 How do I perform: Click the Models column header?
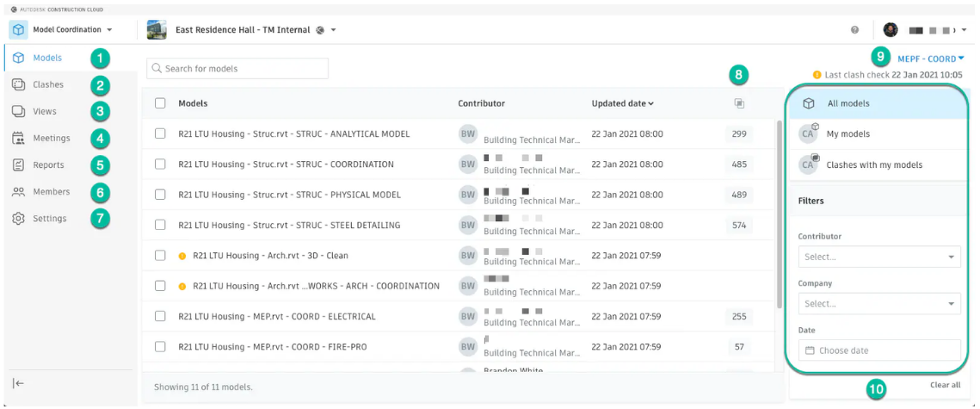(x=193, y=103)
